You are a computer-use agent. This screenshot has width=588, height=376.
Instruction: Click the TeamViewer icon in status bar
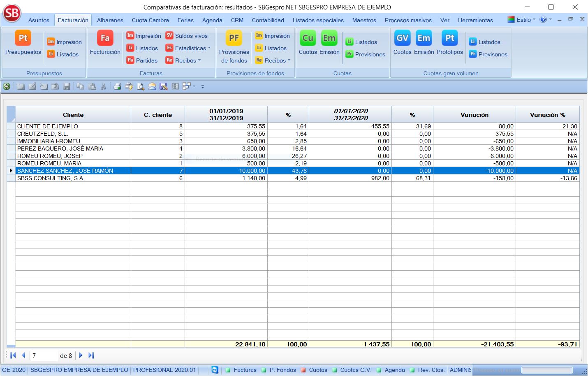(215, 370)
